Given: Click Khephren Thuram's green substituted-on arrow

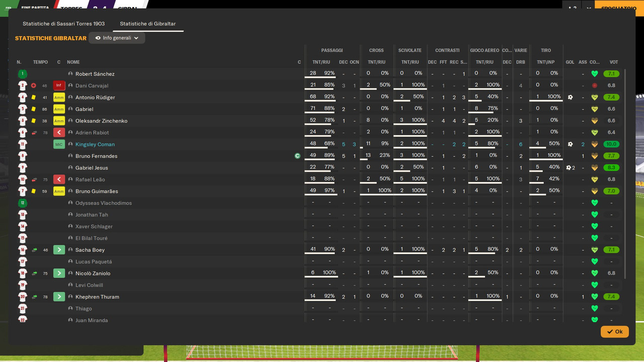Looking at the screenshot, I should pos(59,297).
